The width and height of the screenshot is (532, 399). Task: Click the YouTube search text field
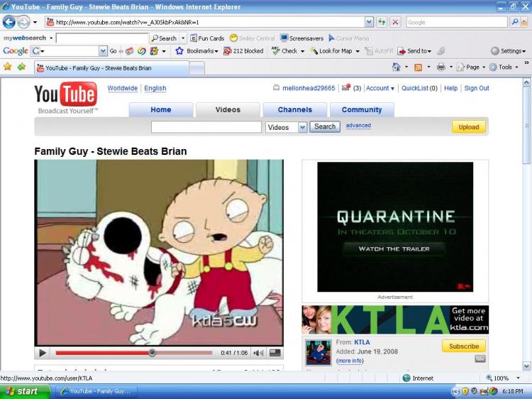click(206, 127)
